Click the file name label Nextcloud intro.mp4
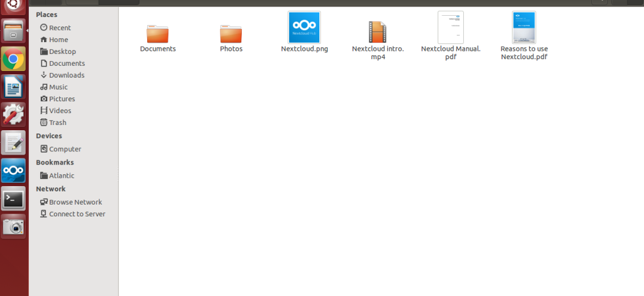Image resolution: width=644 pixels, height=296 pixels. [378, 53]
